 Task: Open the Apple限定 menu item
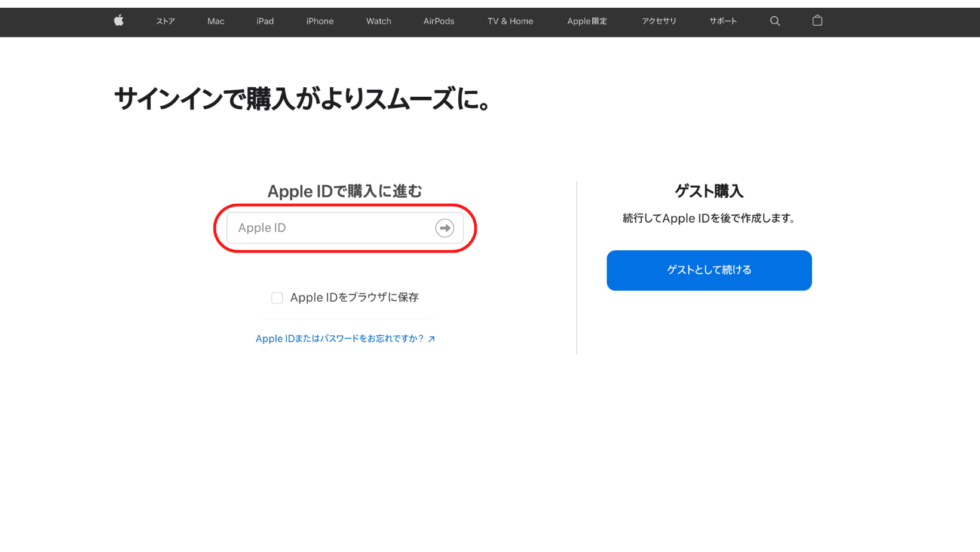(587, 21)
